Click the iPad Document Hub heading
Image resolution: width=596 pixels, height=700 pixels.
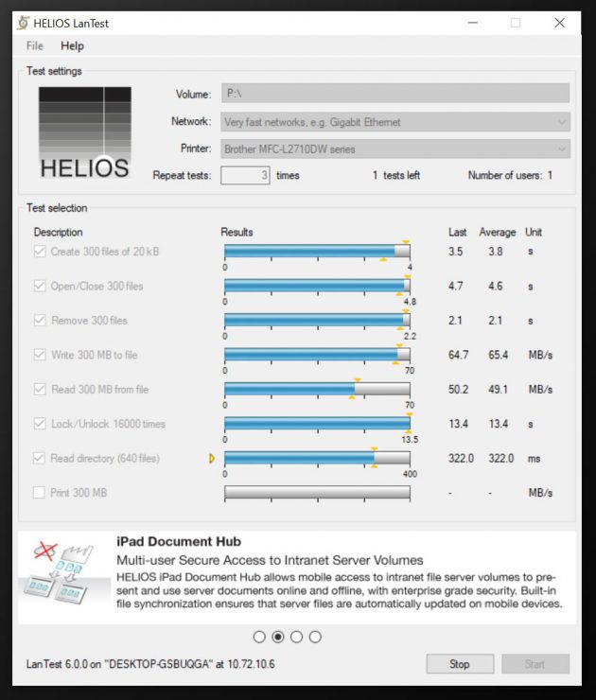click(x=179, y=541)
